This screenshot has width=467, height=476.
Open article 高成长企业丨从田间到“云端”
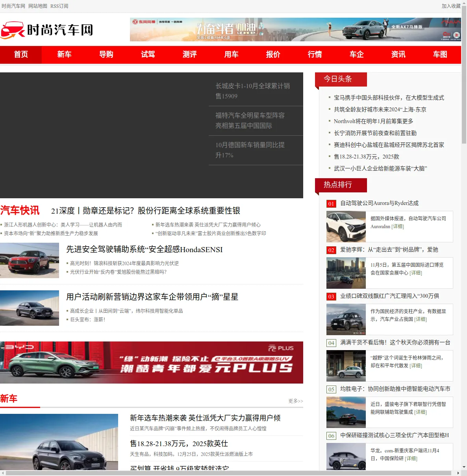tap(126, 311)
